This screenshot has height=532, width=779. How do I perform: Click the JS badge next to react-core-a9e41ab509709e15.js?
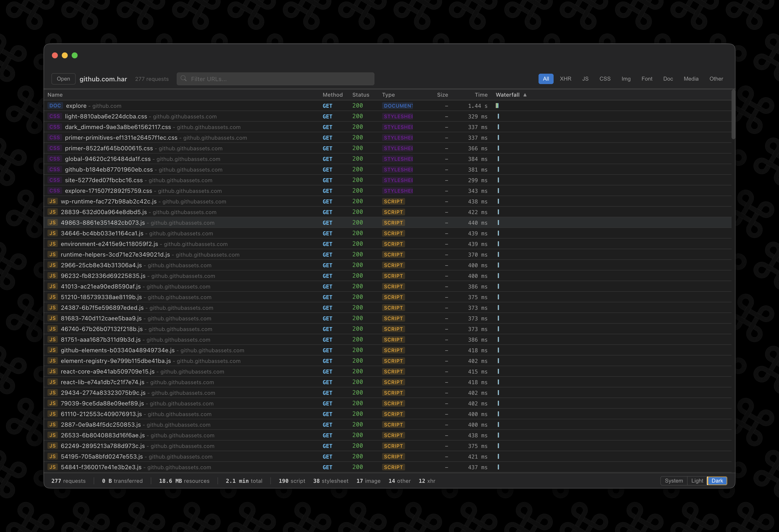coord(53,371)
